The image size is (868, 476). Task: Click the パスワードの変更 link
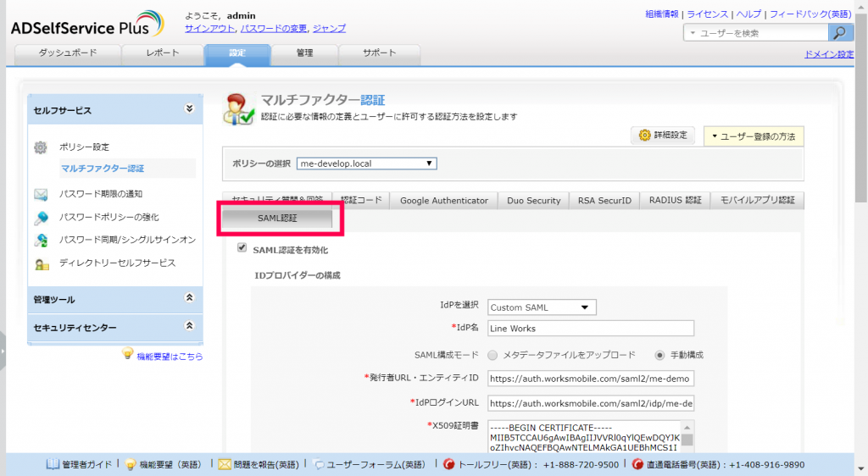click(x=274, y=28)
